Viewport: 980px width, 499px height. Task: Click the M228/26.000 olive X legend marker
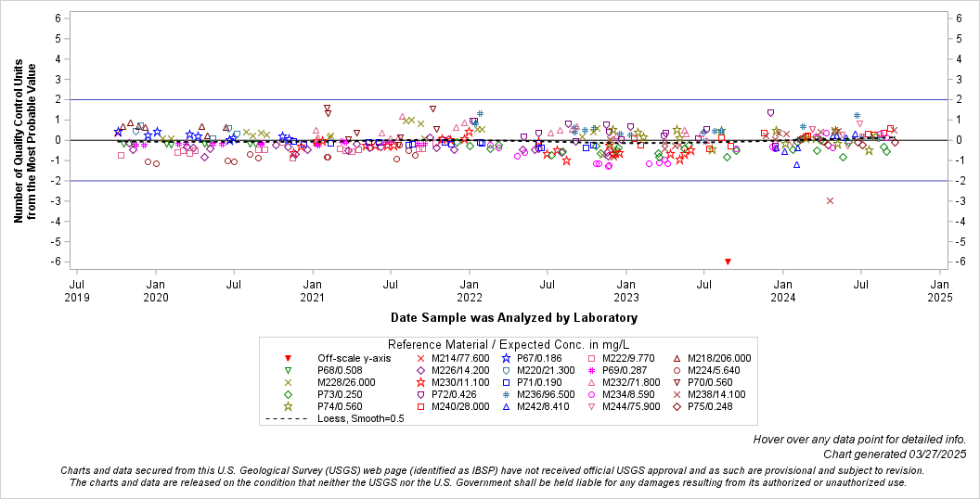tap(288, 382)
